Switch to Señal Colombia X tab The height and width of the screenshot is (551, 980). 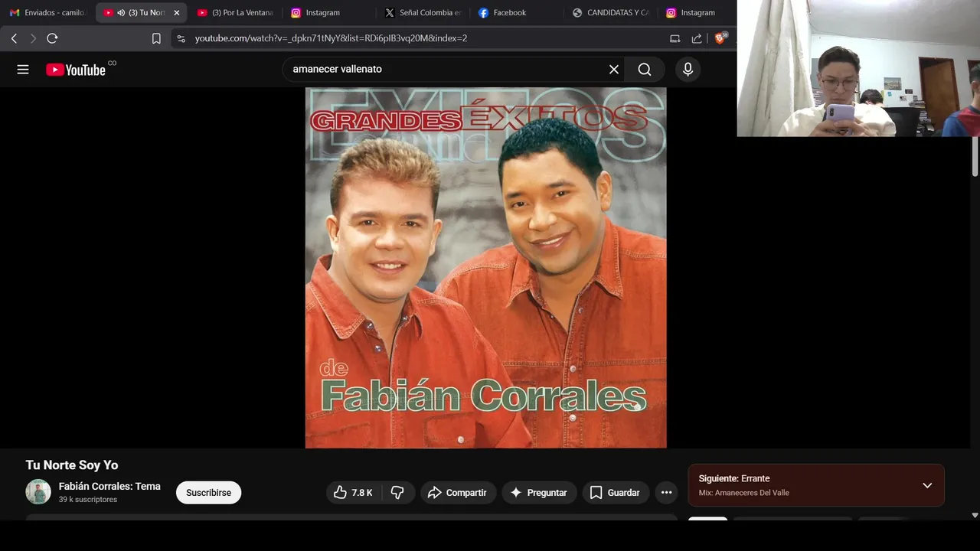(423, 13)
